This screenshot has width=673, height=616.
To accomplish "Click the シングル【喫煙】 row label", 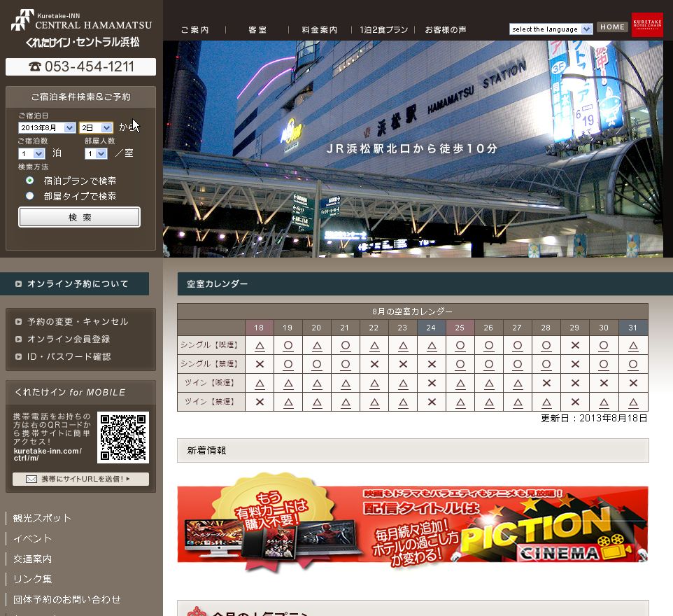I will pyautogui.click(x=211, y=345).
